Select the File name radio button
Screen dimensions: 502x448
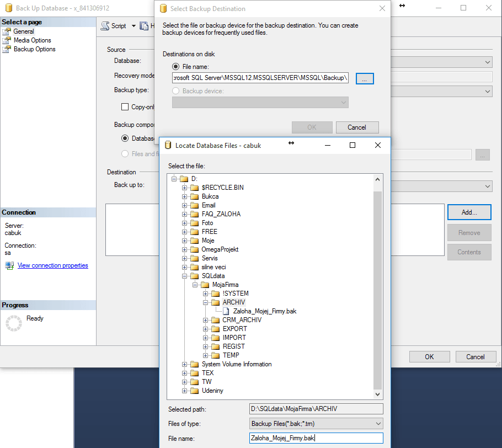point(177,67)
